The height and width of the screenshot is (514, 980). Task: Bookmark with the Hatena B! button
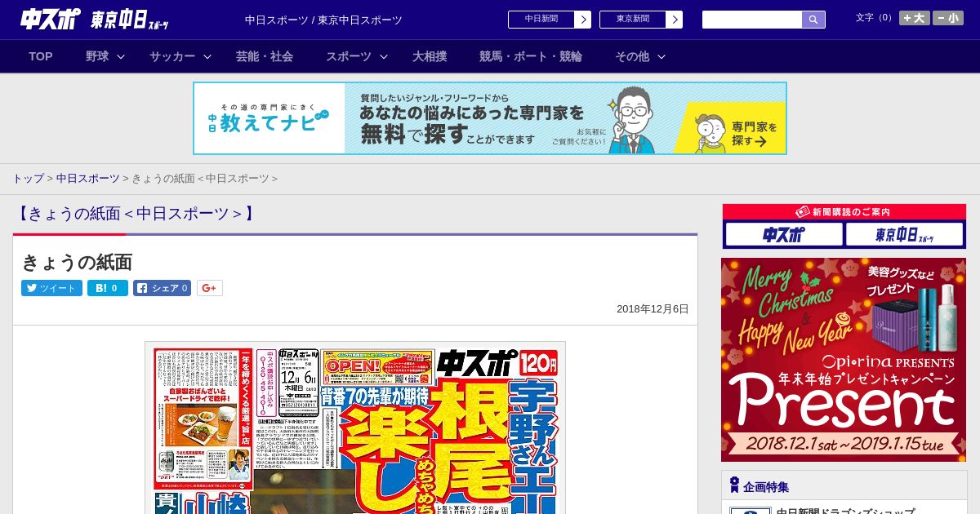(108, 288)
